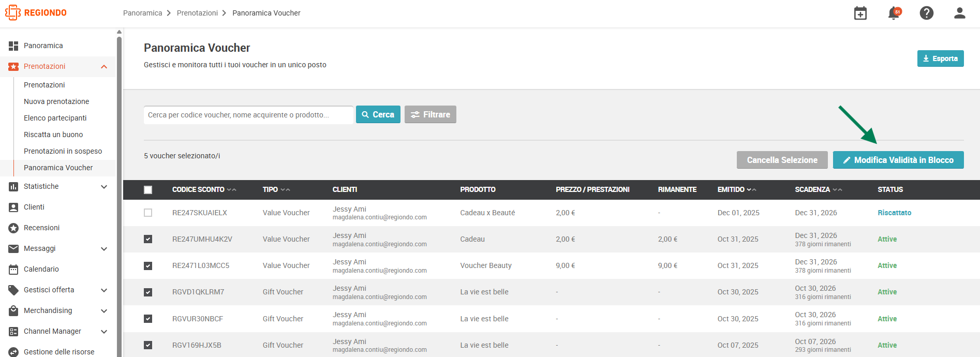Click the Recensioni star icon
Viewport: 980px width, 357px height.
(13, 228)
